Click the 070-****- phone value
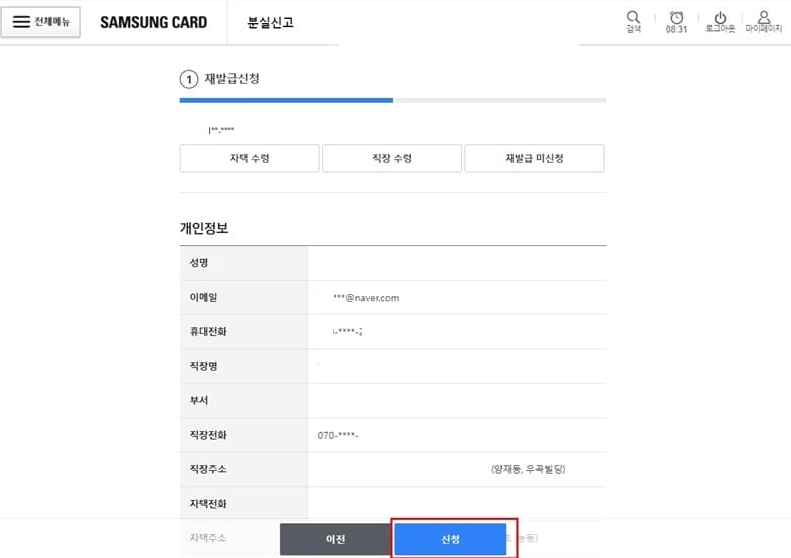This screenshot has height=558, width=791. coord(337,435)
